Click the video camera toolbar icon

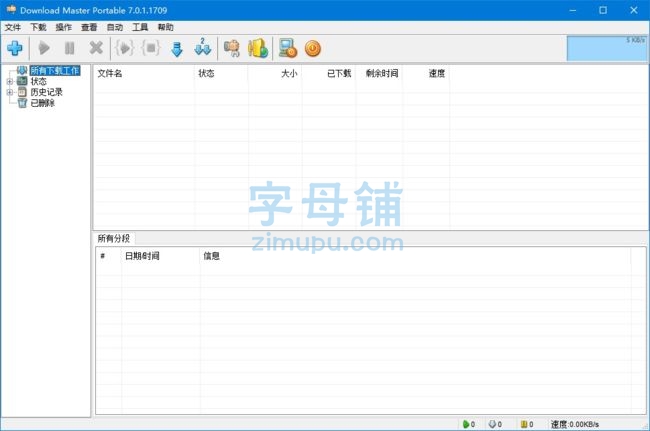coord(232,48)
